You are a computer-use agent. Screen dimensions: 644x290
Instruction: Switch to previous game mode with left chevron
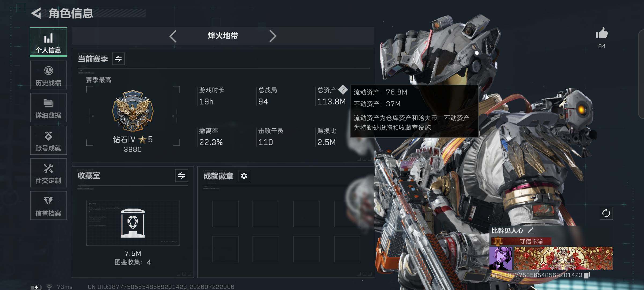173,36
